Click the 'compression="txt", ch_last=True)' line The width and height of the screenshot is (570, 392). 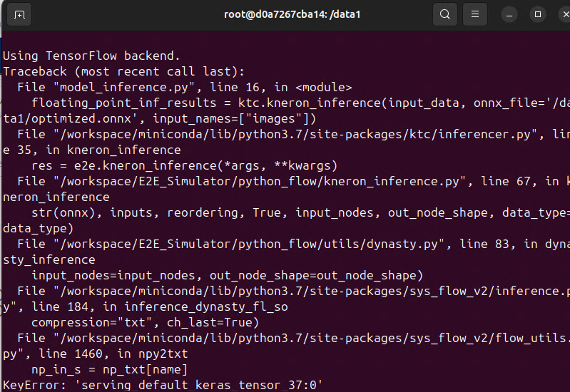point(145,323)
